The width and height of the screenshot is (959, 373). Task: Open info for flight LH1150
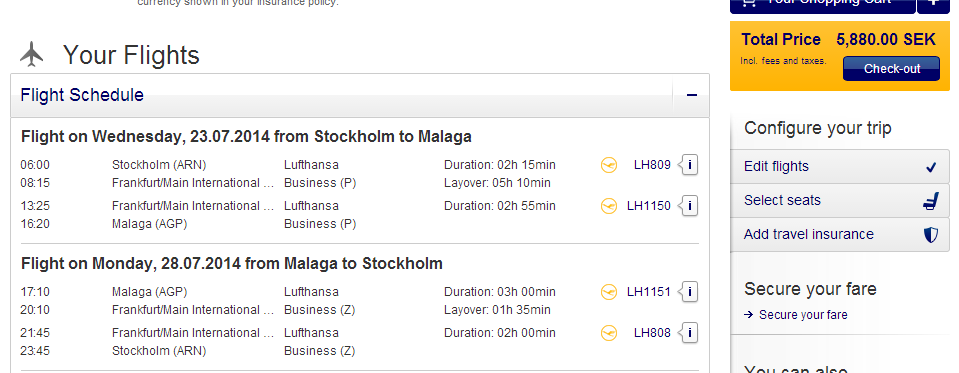click(x=689, y=206)
